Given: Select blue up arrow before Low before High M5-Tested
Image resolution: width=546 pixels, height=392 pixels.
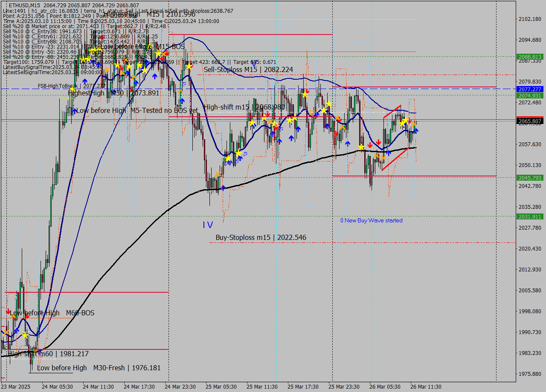Looking at the screenshot, I should (x=75, y=111).
